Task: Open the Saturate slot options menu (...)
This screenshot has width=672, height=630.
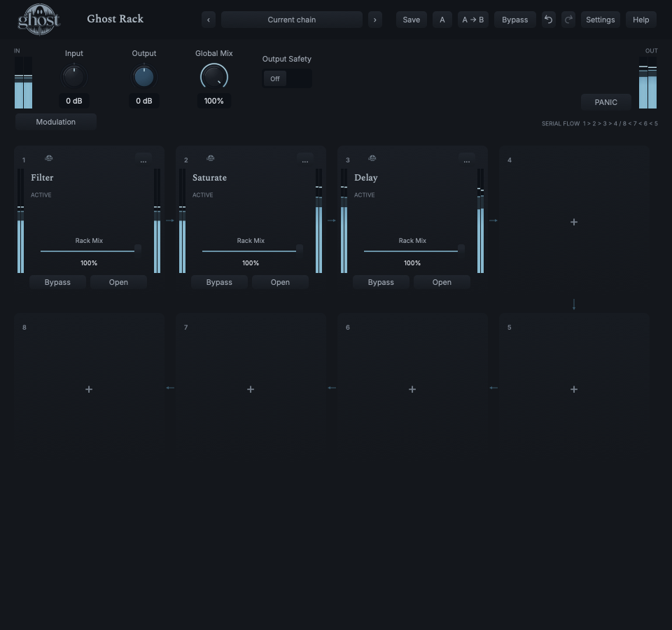Action: 304,160
